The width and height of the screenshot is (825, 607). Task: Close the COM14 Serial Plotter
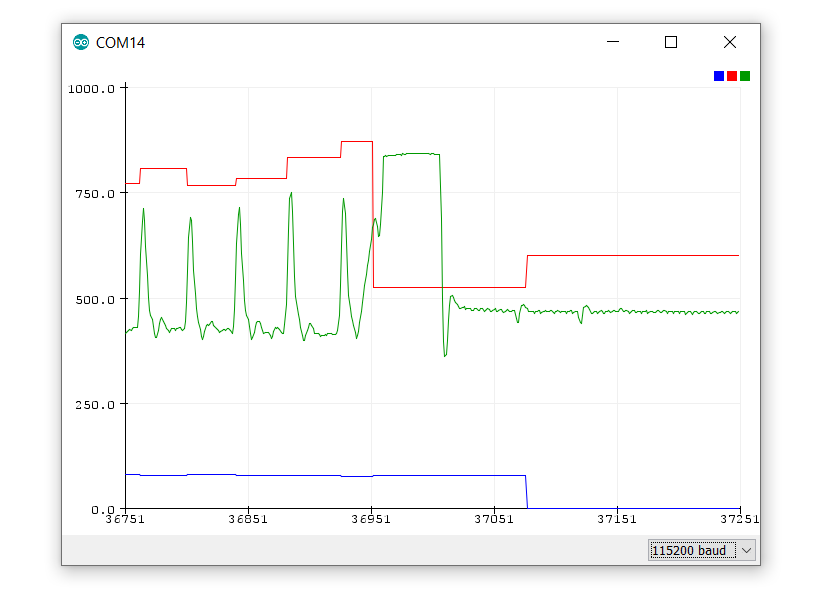(x=729, y=42)
